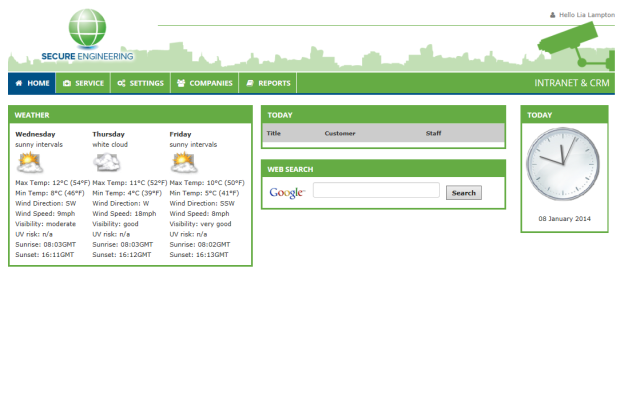The height and width of the screenshot is (397, 620).
Task: Click the Hello Lia Lampton link
Action: pos(586,15)
